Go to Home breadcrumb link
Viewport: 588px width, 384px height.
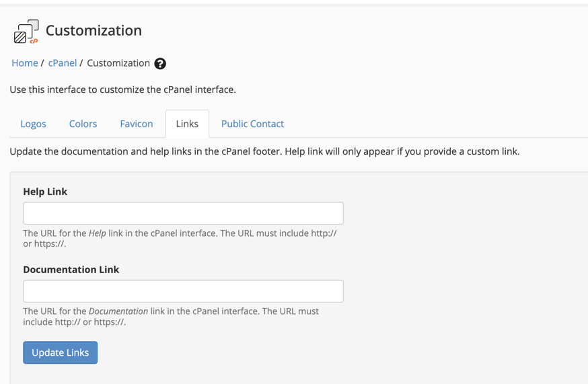coord(25,63)
